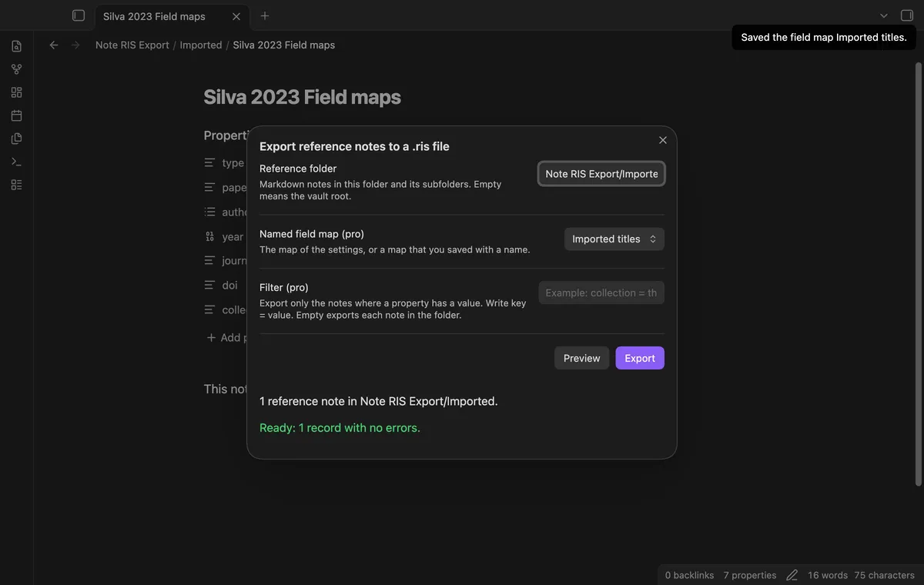
Task: Click the Silva 2023 Field maps breadcrumb
Action: [284, 45]
